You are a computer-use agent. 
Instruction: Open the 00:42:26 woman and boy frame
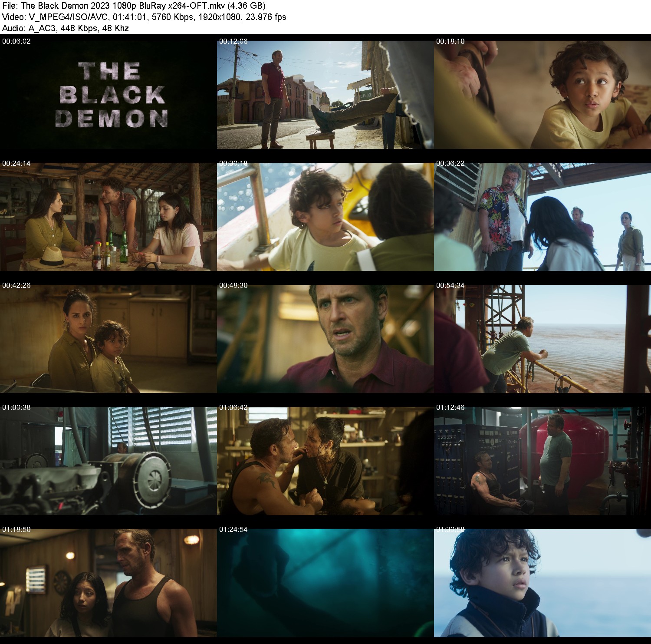coord(108,339)
